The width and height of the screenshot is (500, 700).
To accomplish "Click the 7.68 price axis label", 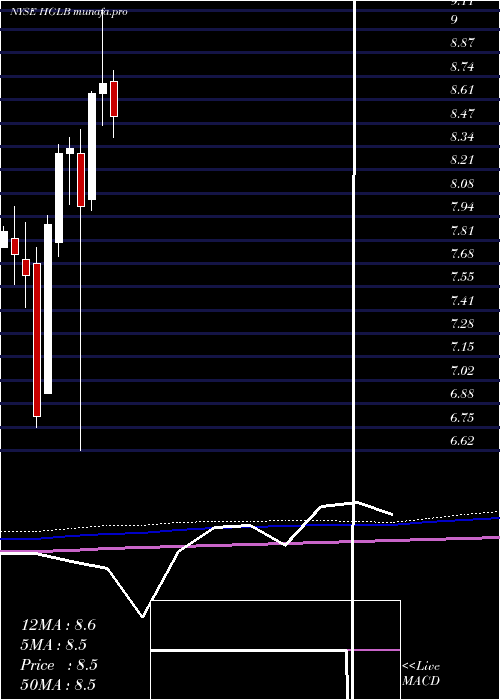I will point(462,254).
